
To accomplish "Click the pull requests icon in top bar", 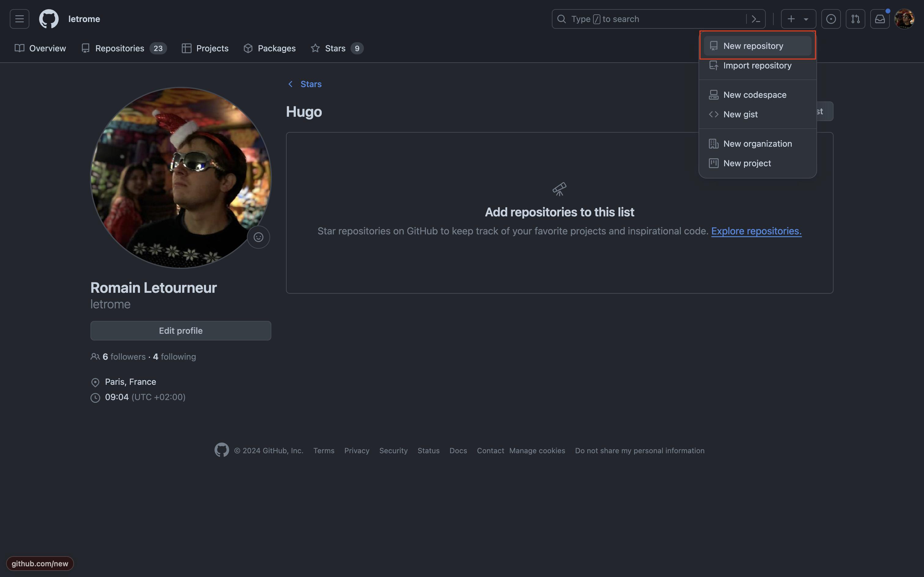I will [x=856, y=18].
